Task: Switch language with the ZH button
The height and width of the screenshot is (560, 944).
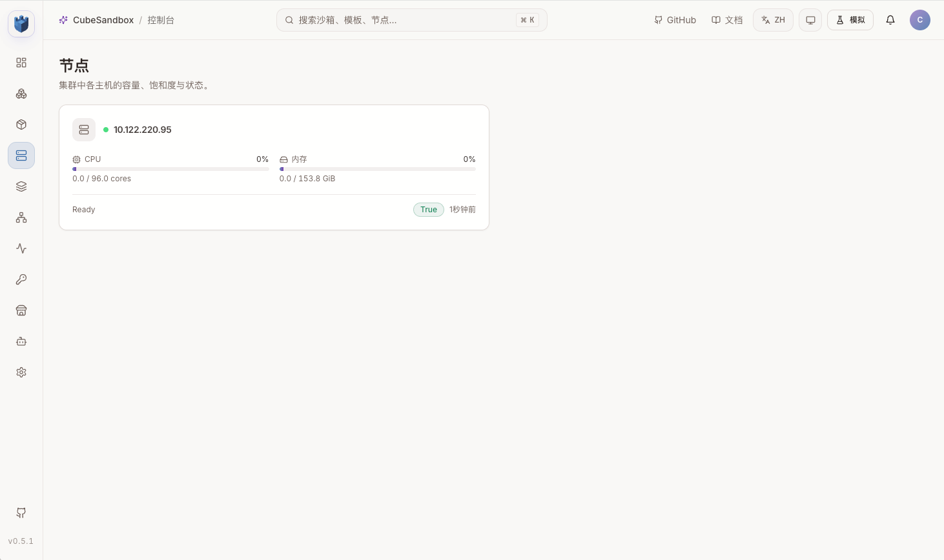Action: (x=773, y=20)
